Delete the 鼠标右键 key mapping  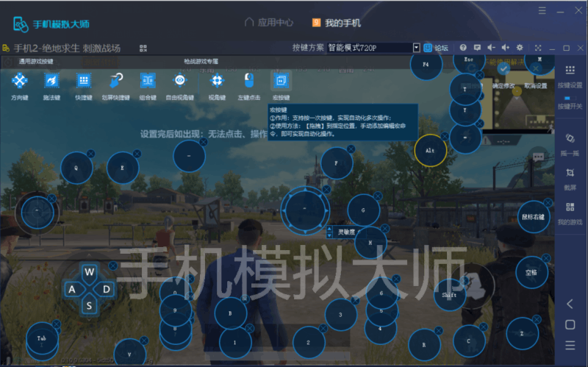pos(548,202)
